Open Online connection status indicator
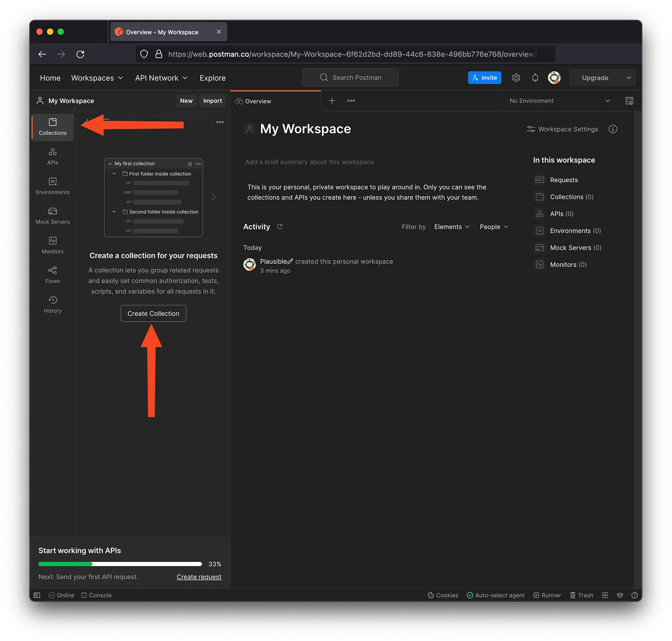The image size is (672, 641). [x=61, y=595]
